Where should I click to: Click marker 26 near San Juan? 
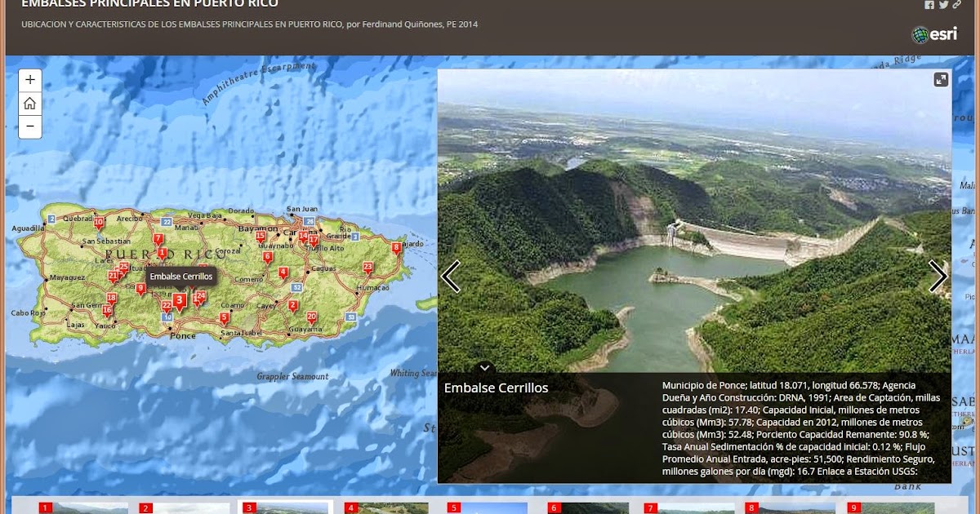click(x=309, y=219)
